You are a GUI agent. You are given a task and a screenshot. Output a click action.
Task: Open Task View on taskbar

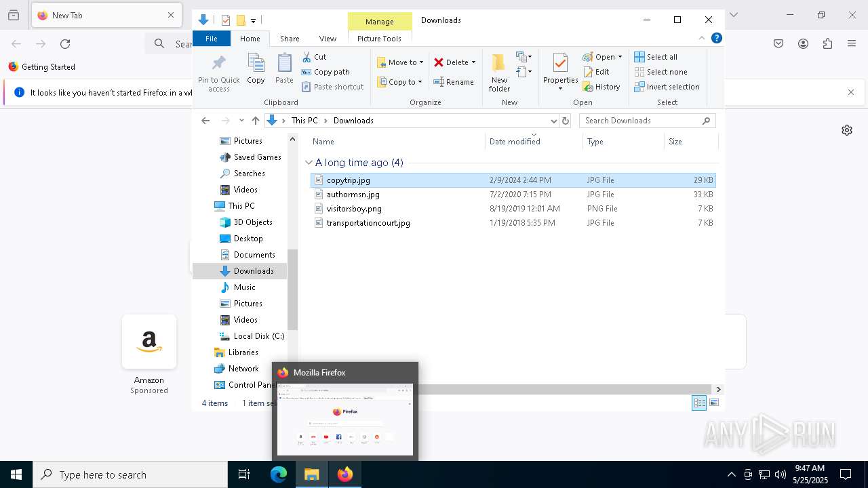[244, 474]
